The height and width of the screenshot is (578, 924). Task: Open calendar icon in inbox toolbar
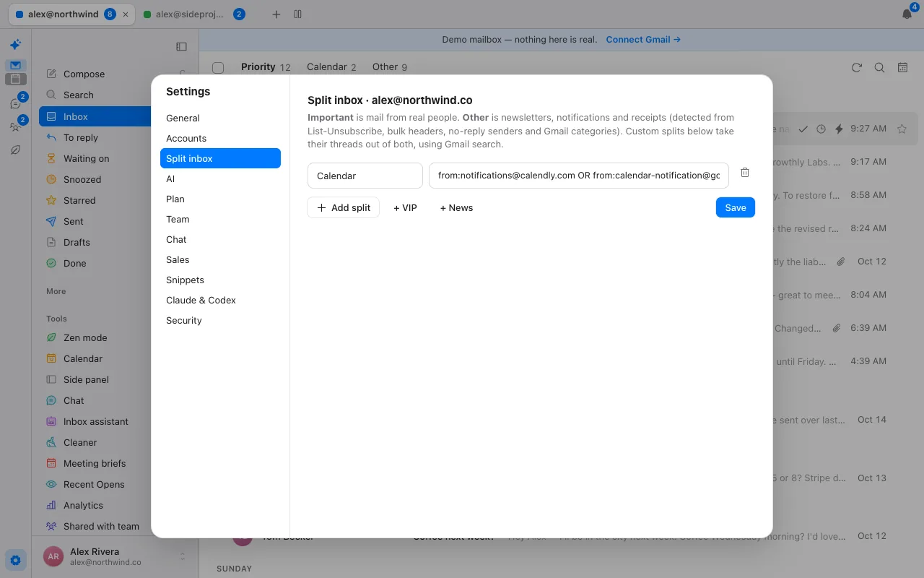(x=902, y=67)
